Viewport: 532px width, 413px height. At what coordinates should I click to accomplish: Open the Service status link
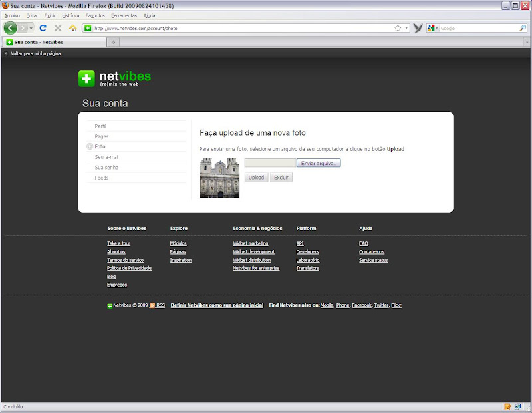tap(373, 260)
